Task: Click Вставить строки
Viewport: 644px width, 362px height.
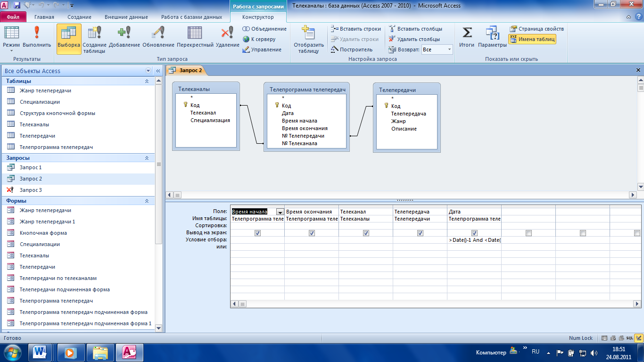Action: pyautogui.click(x=355, y=29)
